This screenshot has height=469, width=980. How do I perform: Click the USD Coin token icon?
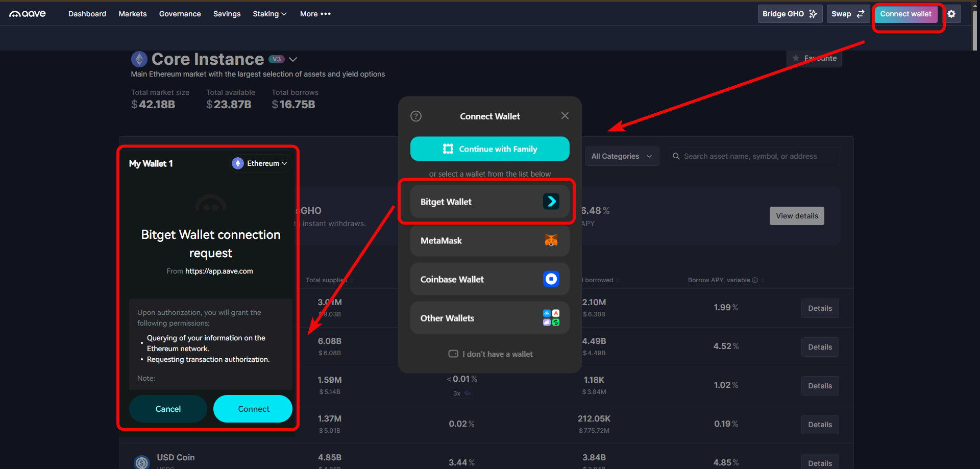141,462
